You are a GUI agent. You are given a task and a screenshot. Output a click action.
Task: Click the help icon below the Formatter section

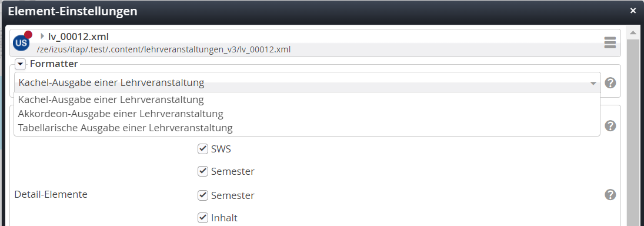610,126
